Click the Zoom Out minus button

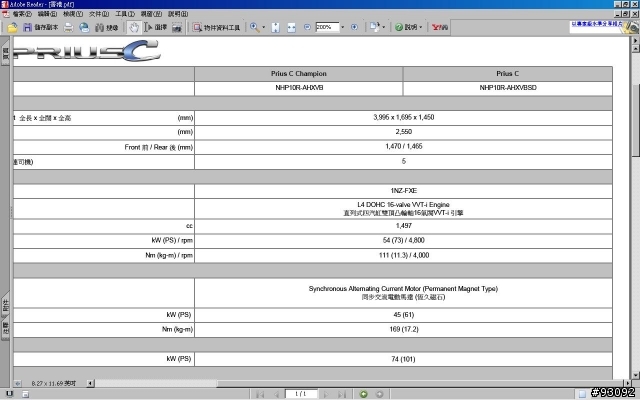307,27
